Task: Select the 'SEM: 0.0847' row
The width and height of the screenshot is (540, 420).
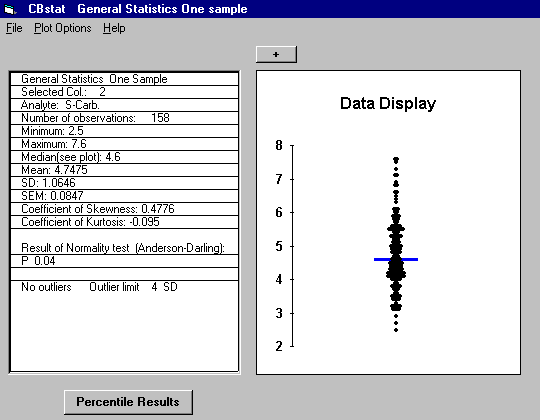Action: pos(124,196)
